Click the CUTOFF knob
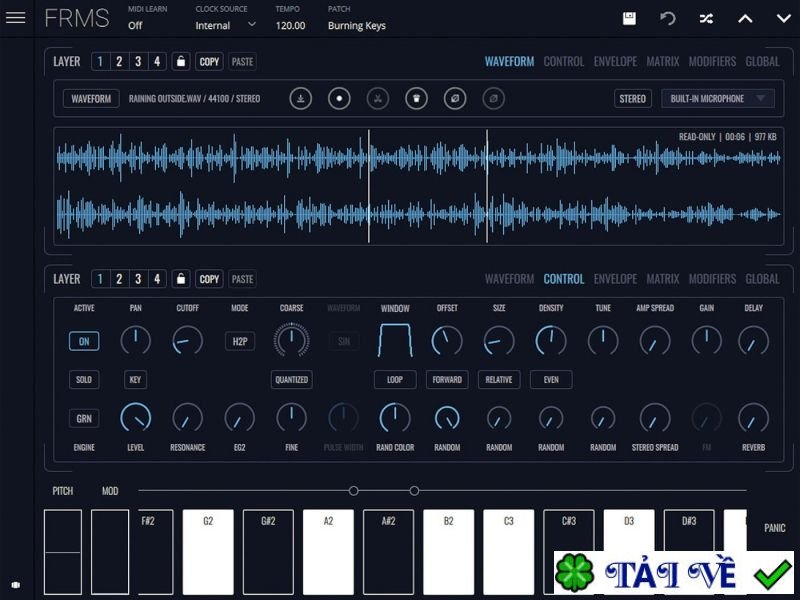The height and width of the screenshot is (600, 800). (187, 341)
